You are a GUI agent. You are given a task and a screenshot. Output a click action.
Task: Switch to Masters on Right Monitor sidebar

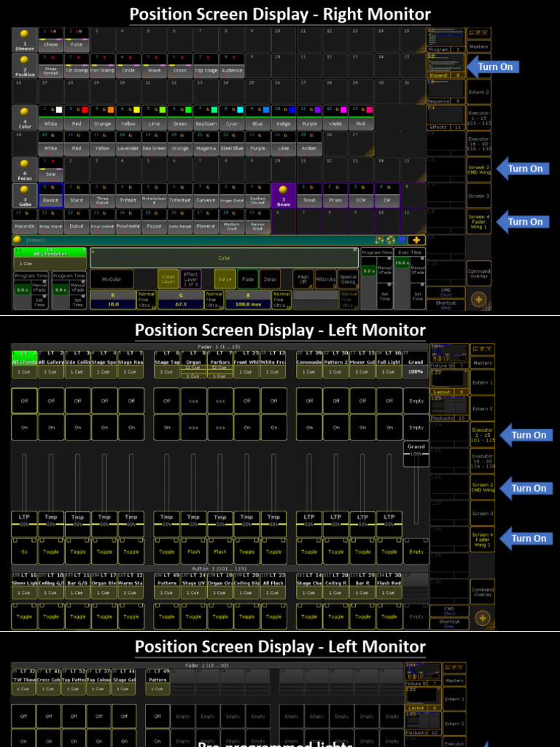478,47
